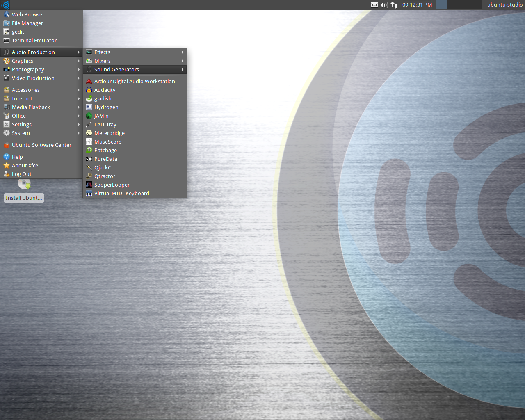Expand the Effects submenu arrow
The image size is (525, 420).
183,52
